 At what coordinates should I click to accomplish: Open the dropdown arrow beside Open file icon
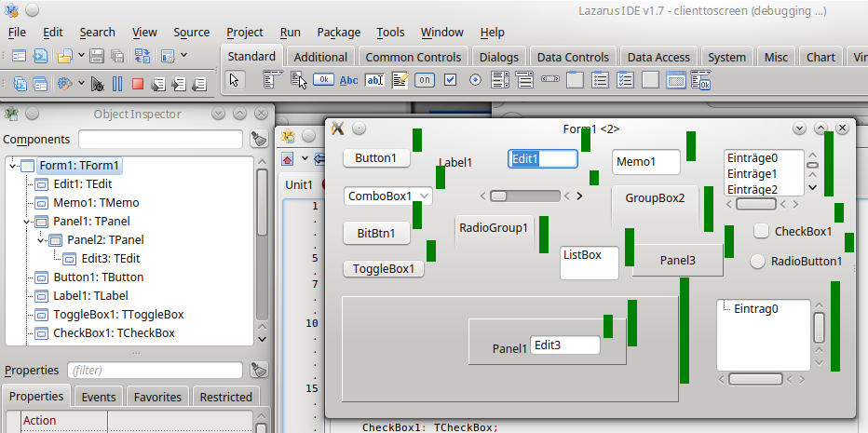81,56
